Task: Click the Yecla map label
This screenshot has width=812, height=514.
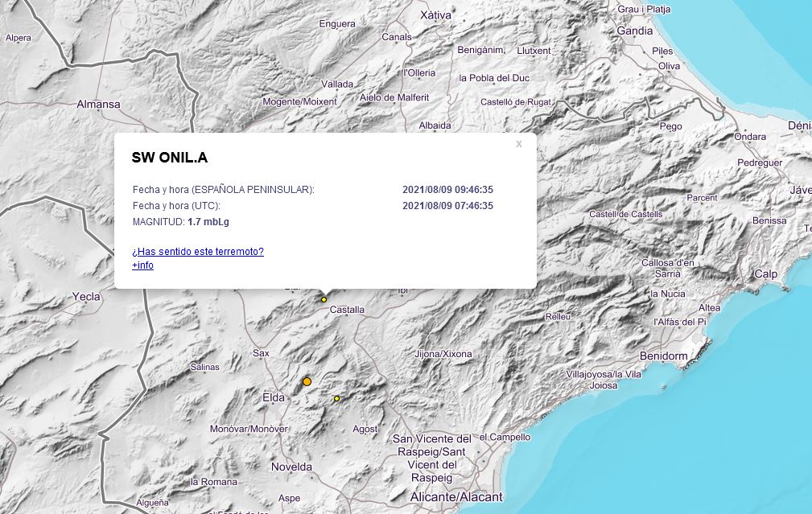Action: (x=86, y=297)
